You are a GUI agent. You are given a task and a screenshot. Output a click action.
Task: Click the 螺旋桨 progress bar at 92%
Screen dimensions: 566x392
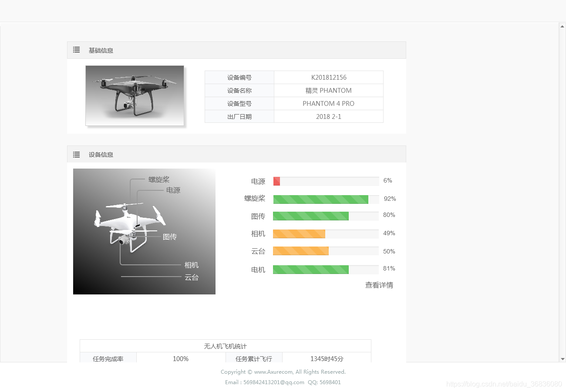pos(326,199)
